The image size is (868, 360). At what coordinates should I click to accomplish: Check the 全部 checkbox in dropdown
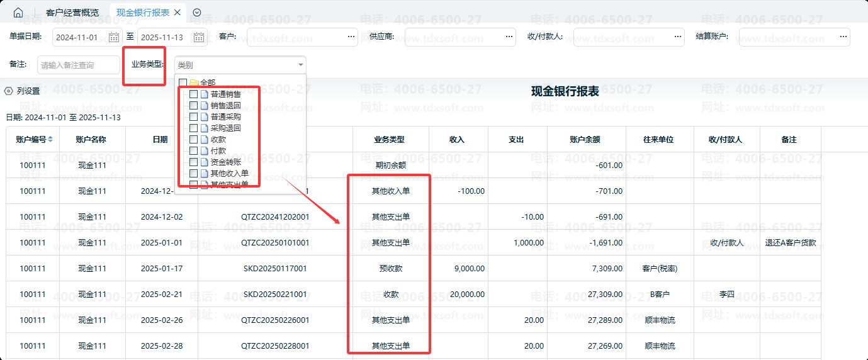183,82
